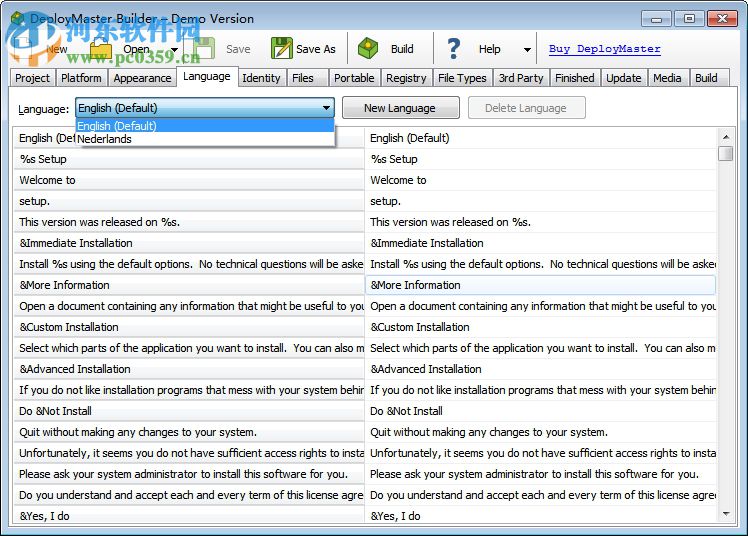Open the 3rd Party tab

[x=521, y=78]
